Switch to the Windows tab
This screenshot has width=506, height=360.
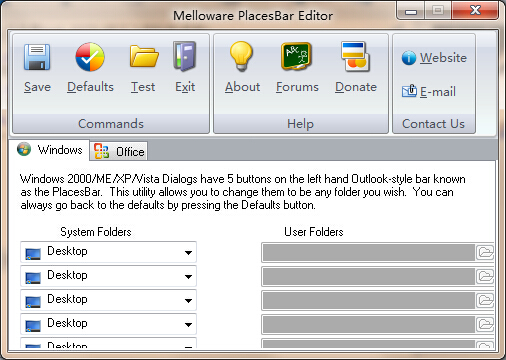[49, 150]
